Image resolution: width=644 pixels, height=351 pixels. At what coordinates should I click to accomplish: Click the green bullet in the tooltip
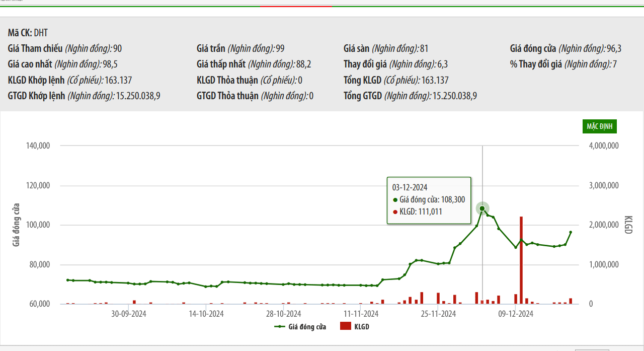(395, 200)
